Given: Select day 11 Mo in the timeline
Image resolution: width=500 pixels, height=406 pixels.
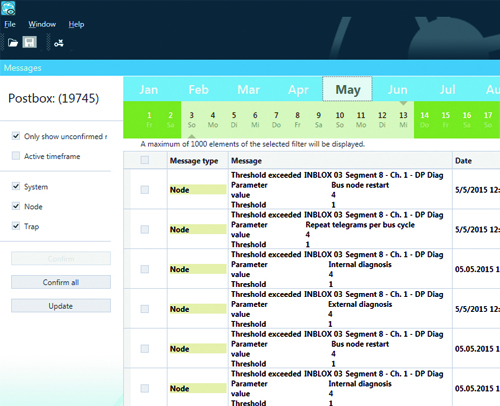Looking at the screenshot, I should click(x=361, y=119).
